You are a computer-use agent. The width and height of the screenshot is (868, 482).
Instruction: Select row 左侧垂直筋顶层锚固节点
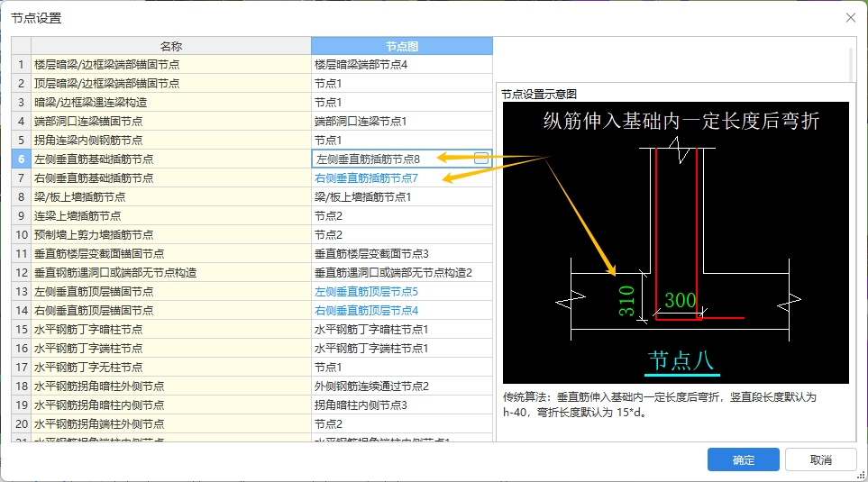(x=171, y=292)
